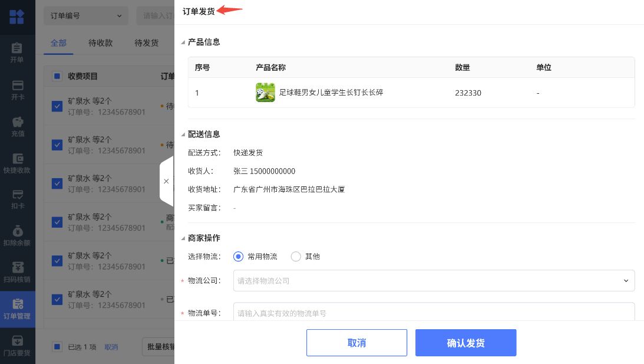Image resolution: width=644 pixels, height=364 pixels.
Task: Click the 产品名称 column header
Action: click(270, 67)
